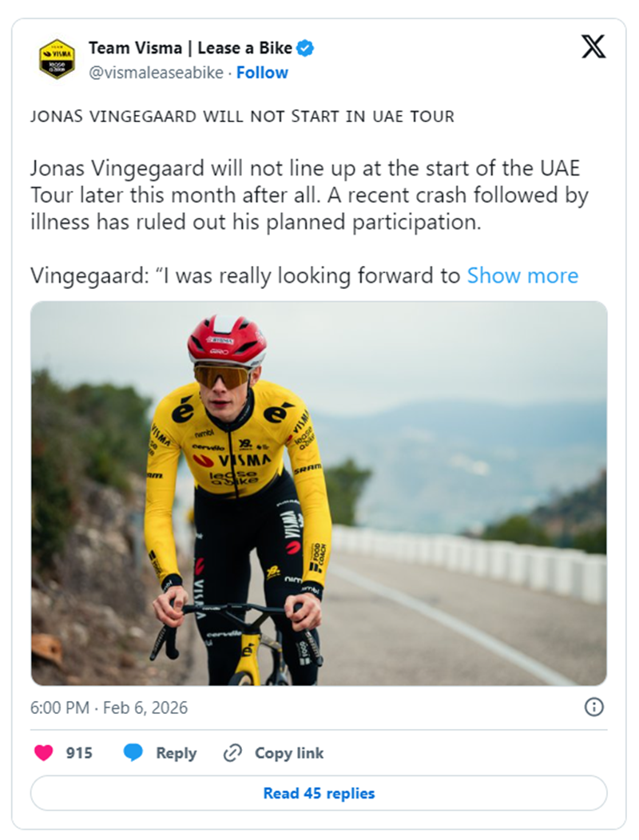
Task: Open the info circle icon beside the timestamp
Action: tap(594, 707)
